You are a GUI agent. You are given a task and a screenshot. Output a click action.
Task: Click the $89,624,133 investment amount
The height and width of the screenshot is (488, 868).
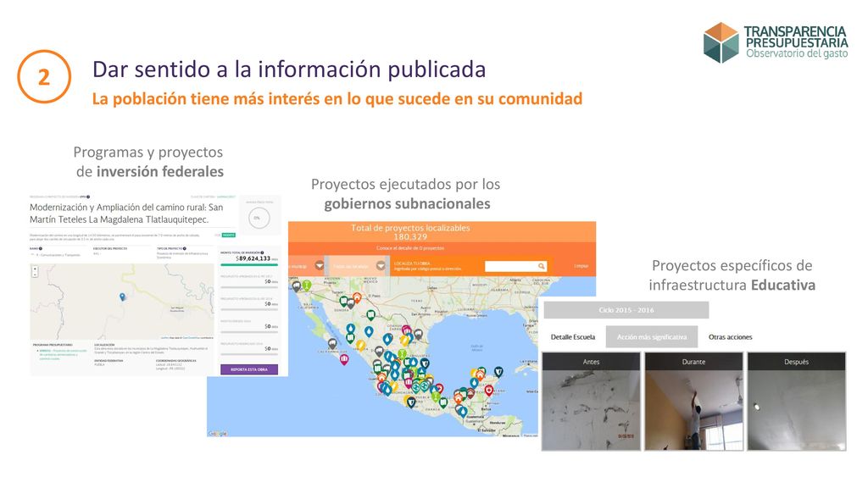254,258
